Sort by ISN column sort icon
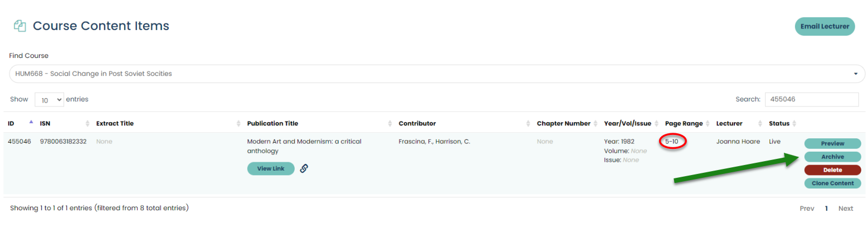868x252 pixels. pos(87,123)
